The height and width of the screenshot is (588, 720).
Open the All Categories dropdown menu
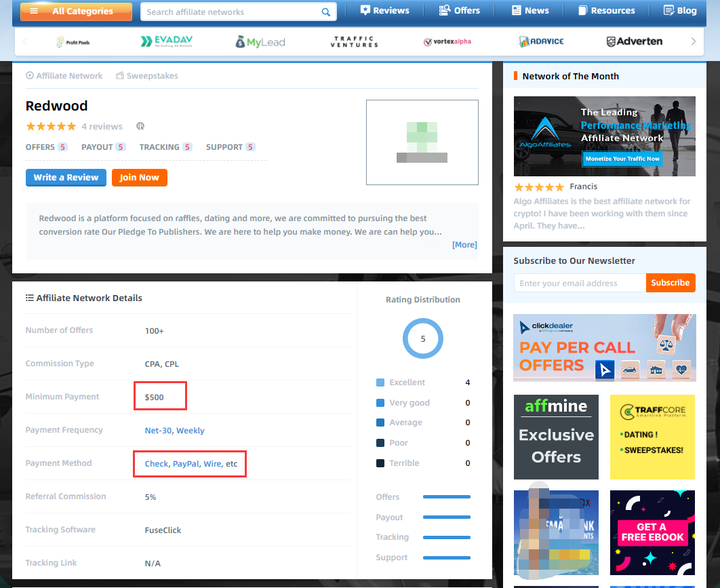[75, 12]
